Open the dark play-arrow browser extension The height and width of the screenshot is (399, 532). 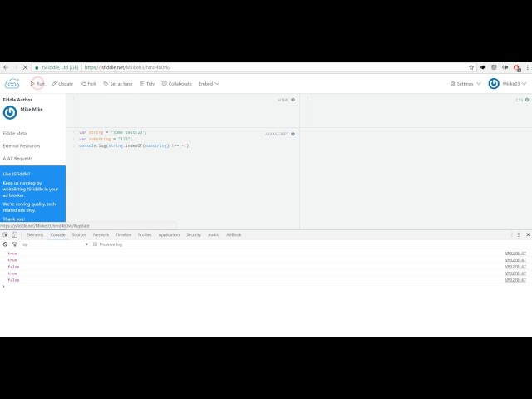point(505,67)
